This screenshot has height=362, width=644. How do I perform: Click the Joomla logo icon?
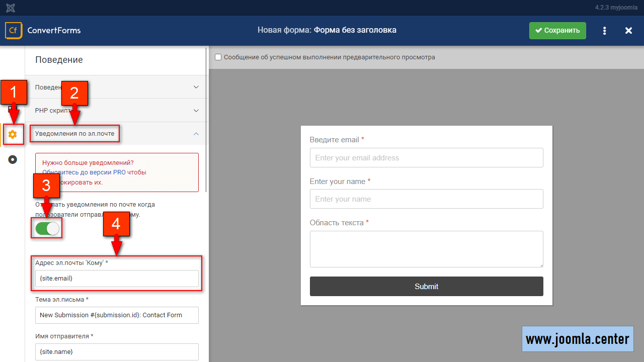click(11, 8)
